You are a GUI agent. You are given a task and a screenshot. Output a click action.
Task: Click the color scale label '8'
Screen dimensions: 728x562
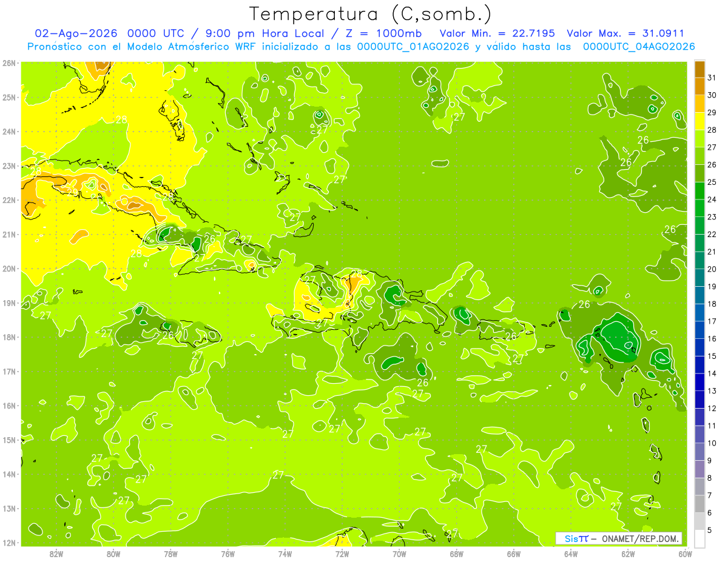(710, 478)
